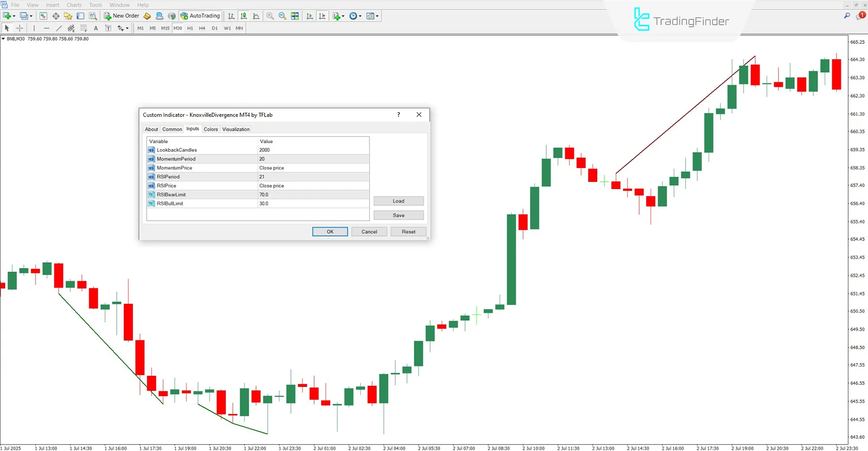Open the templates dropdown arrow
The width and height of the screenshot is (868, 451).
[x=377, y=16]
